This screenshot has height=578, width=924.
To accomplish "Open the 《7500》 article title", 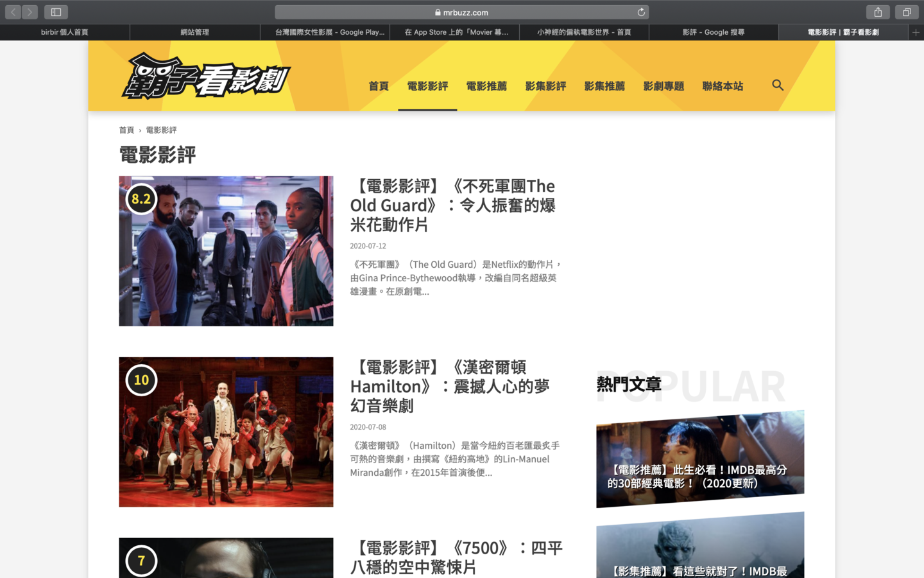I will [x=456, y=557].
